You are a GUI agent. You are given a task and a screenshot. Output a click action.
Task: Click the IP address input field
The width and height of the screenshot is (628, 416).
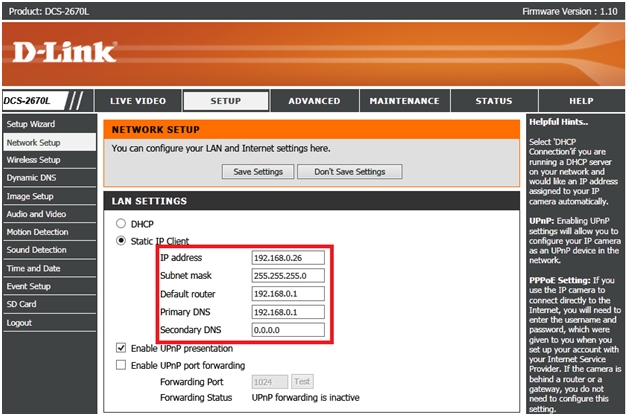coord(288,258)
